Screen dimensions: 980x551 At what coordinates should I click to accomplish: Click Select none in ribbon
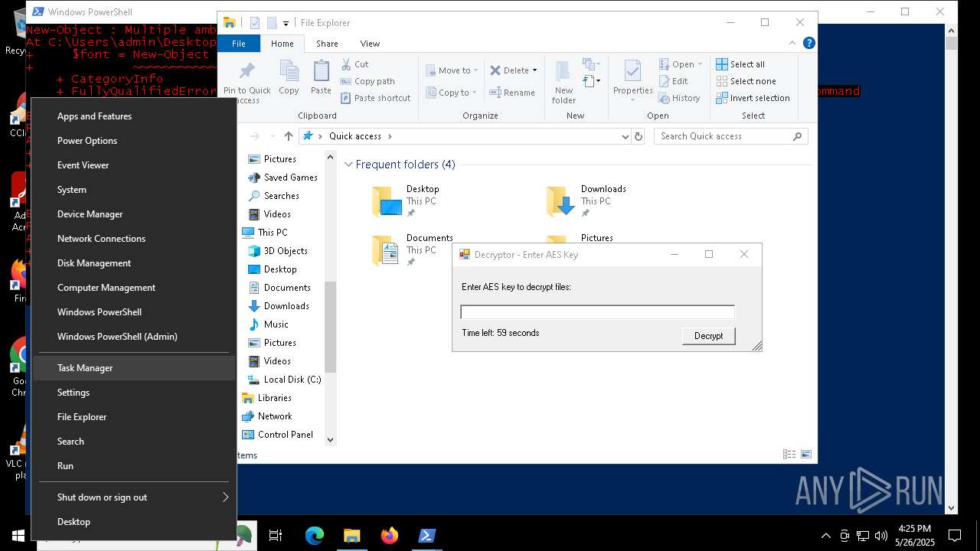click(x=746, y=81)
